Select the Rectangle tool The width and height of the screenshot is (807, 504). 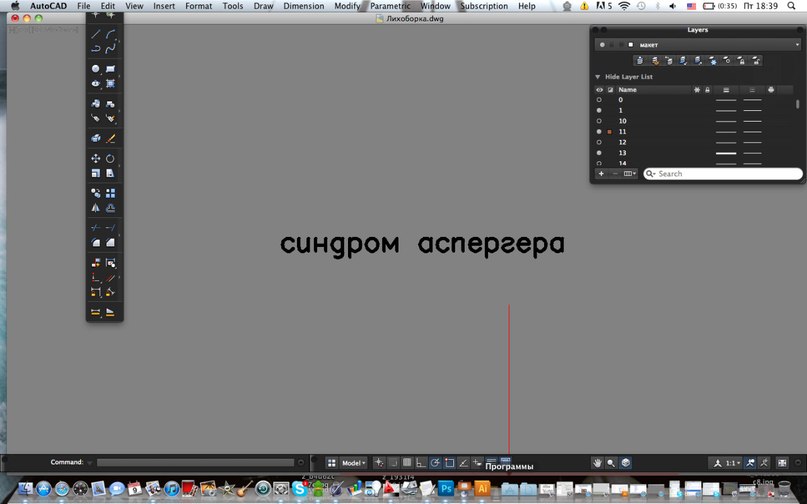tap(110, 68)
